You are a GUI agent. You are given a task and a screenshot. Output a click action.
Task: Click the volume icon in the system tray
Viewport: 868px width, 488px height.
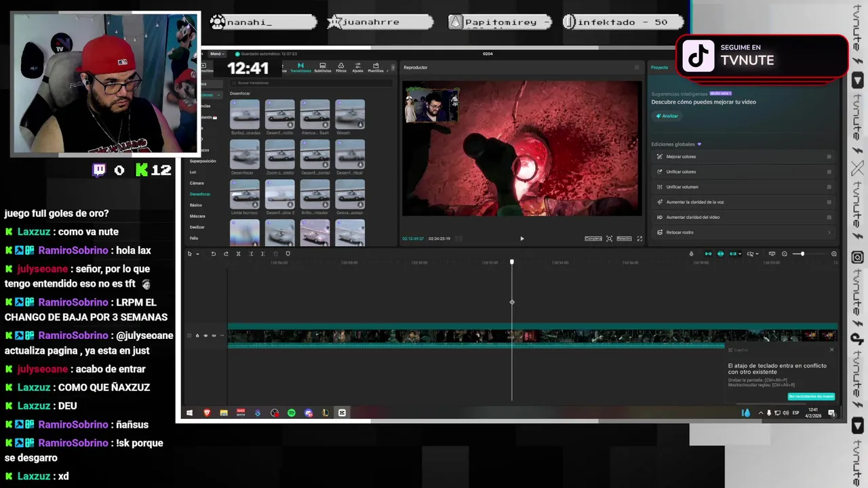(785, 413)
